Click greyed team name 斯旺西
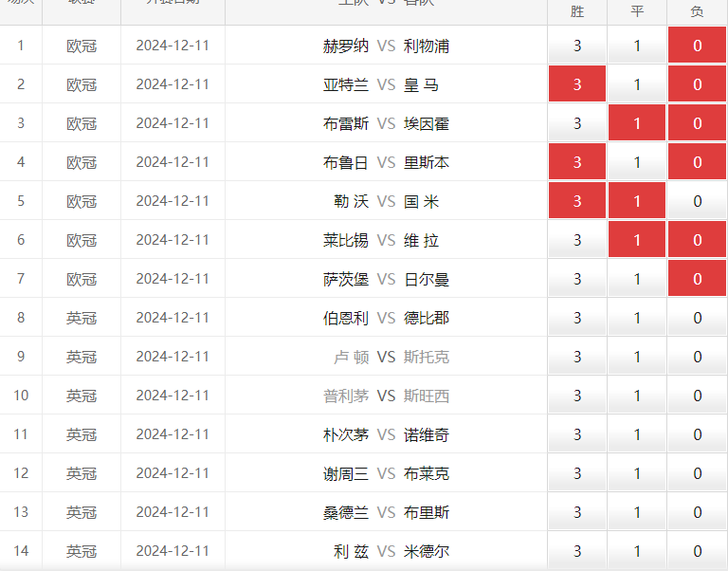The image size is (728, 571). [x=427, y=396]
